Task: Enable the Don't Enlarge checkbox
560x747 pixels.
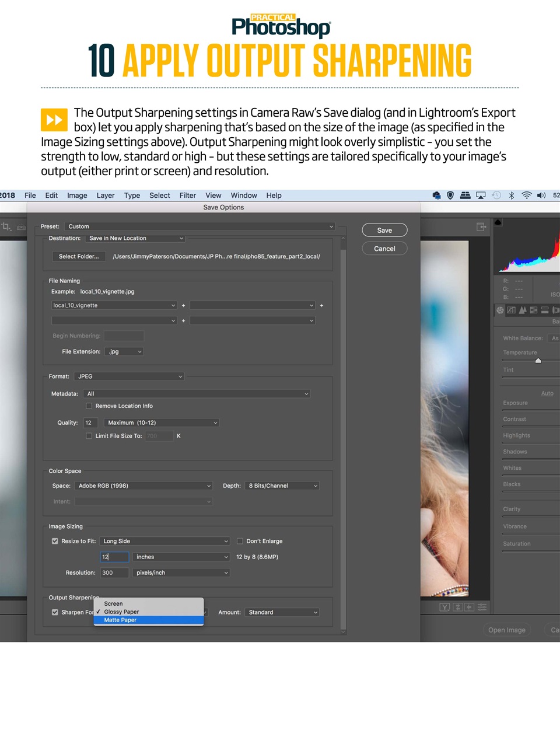Action: [x=240, y=541]
